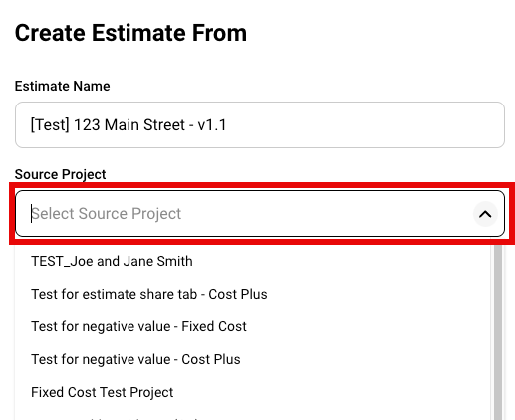Click the circular up-arrow toggle button
Image resolution: width=515 pixels, height=420 pixels.
(485, 214)
